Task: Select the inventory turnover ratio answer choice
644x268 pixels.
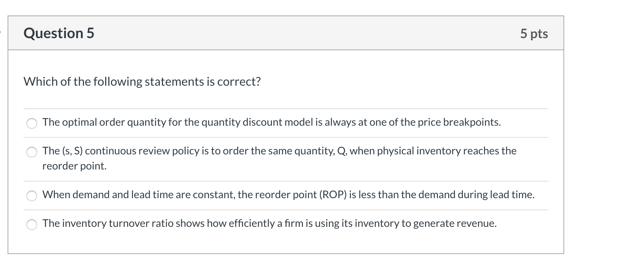Action: tap(32, 224)
